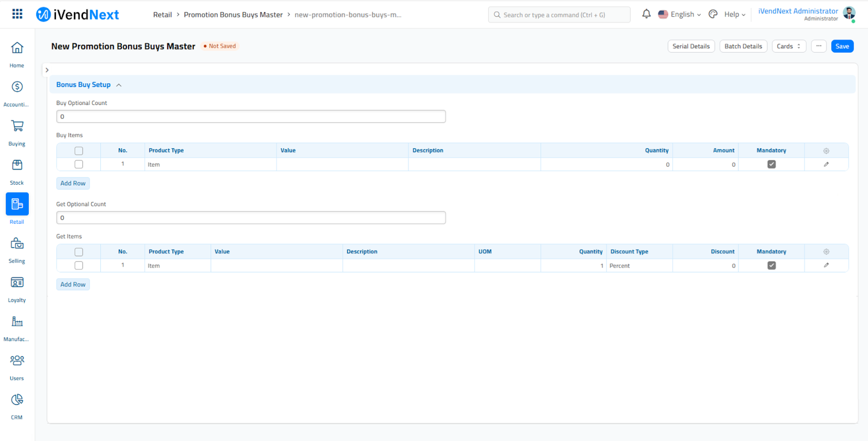The width and height of the screenshot is (868, 441).
Task: Open the Cards dropdown
Action: (789, 46)
